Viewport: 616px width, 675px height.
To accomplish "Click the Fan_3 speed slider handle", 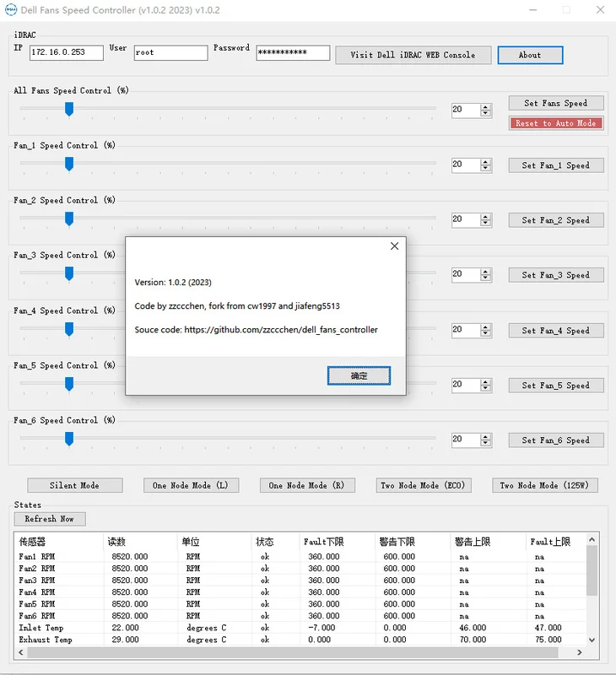I will [69, 273].
